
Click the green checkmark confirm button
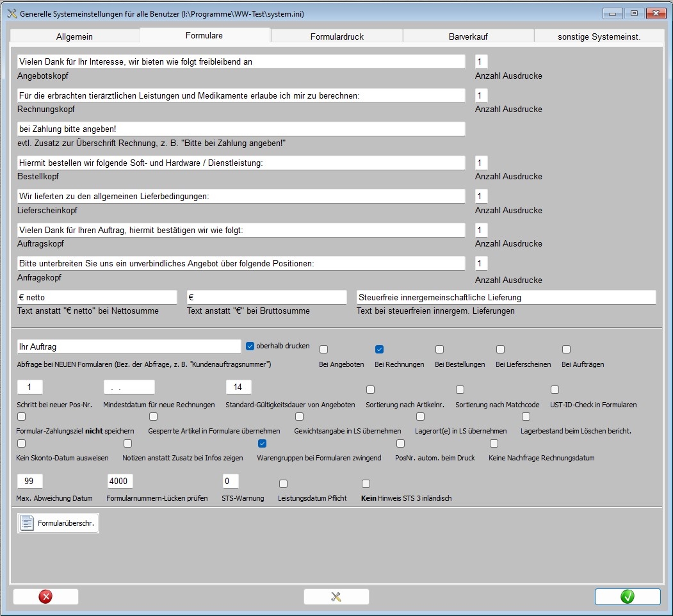click(x=628, y=597)
